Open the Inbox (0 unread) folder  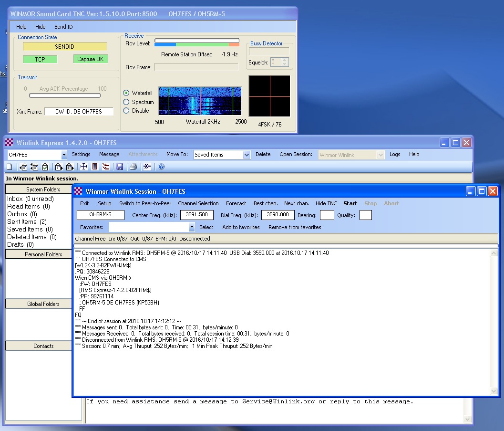click(31, 199)
